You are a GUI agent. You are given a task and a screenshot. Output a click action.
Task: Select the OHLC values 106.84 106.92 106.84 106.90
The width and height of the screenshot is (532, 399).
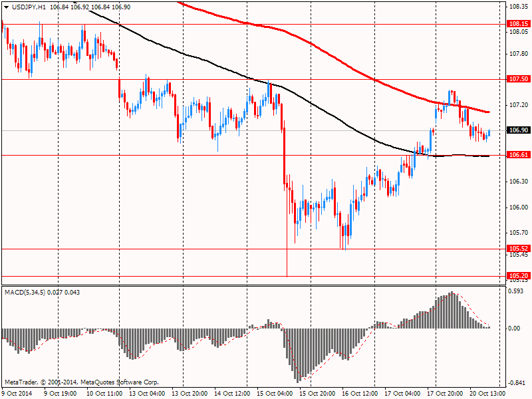coord(90,7)
